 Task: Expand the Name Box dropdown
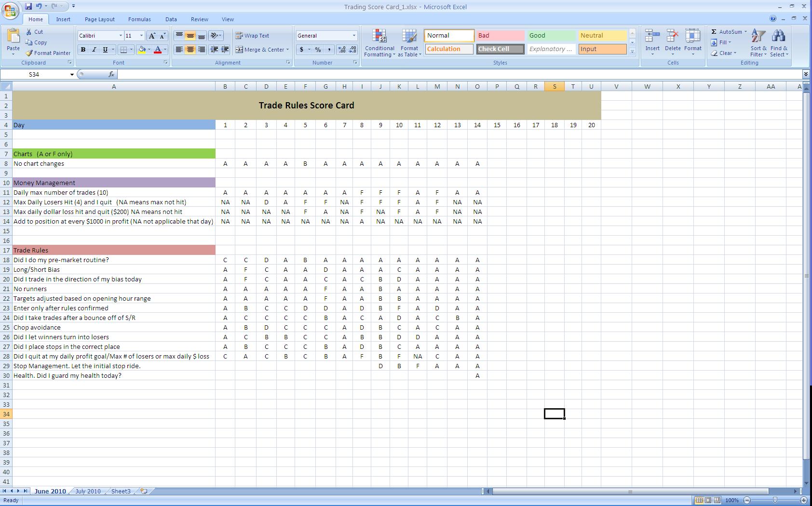click(72, 74)
